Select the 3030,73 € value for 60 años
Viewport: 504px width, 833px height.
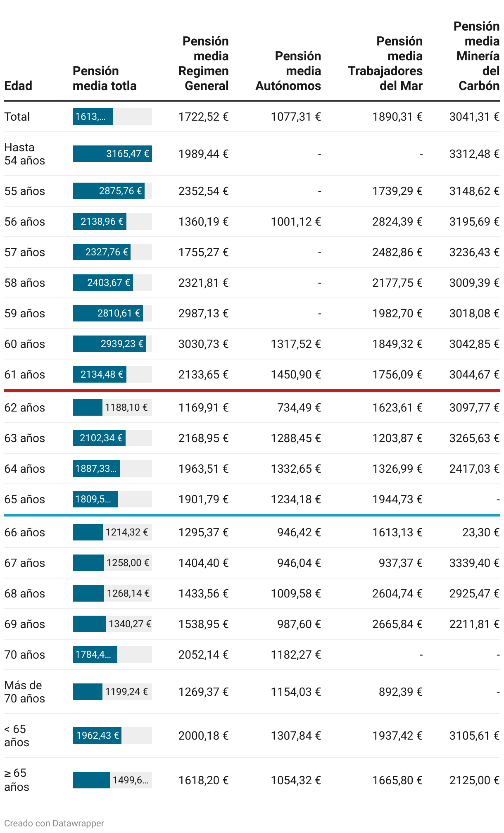coord(203,344)
